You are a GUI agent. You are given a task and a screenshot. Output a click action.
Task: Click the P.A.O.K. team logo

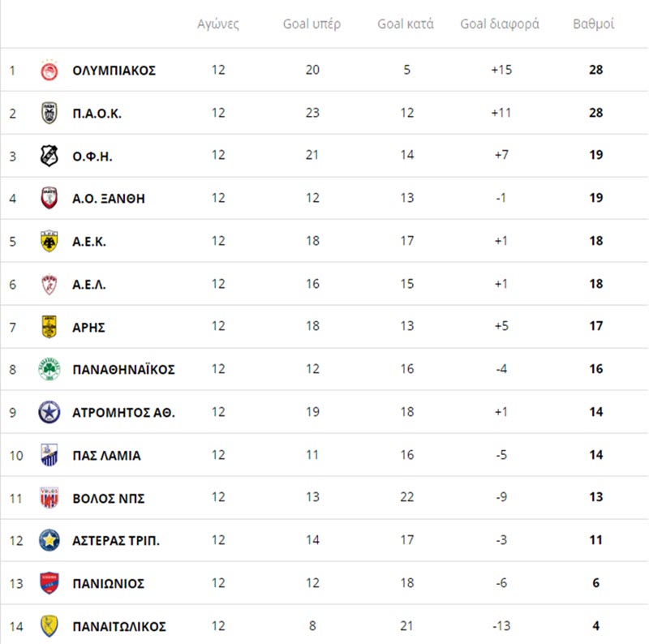coord(49,113)
